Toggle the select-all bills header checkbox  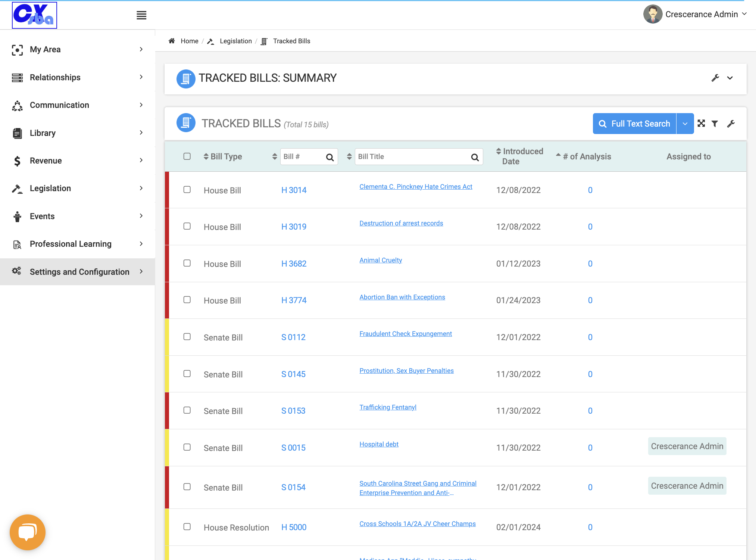click(x=187, y=156)
